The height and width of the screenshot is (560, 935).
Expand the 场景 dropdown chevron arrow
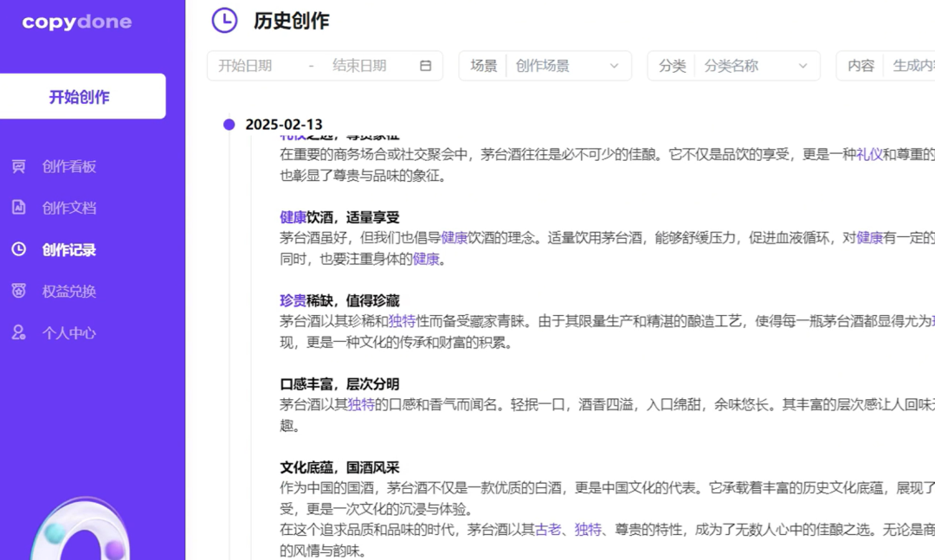tap(614, 66)
